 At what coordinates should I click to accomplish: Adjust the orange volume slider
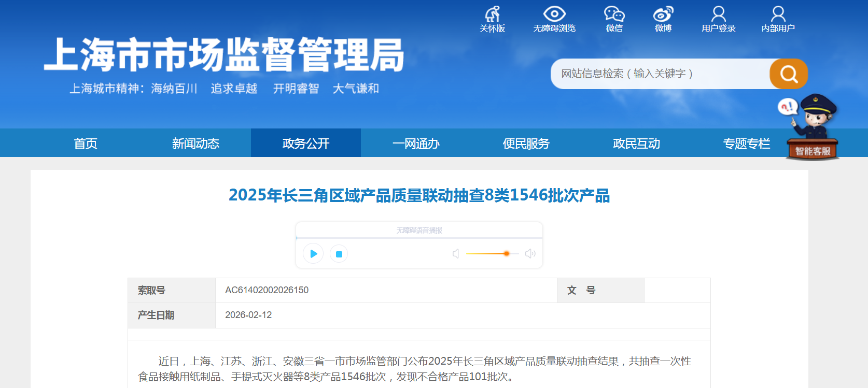pos(506,254)
